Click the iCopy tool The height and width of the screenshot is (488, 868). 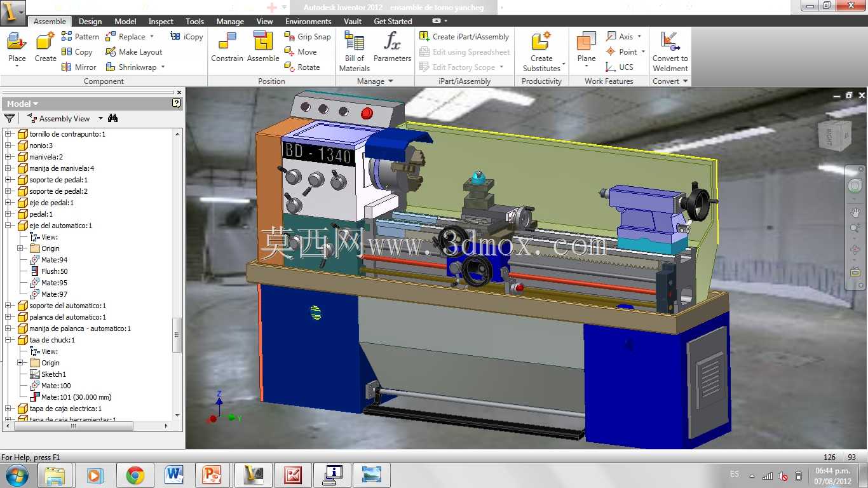pos(187,37)
